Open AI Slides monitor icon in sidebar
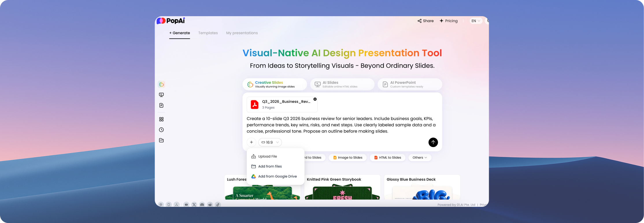644x223 pixels. pos(161,95)
